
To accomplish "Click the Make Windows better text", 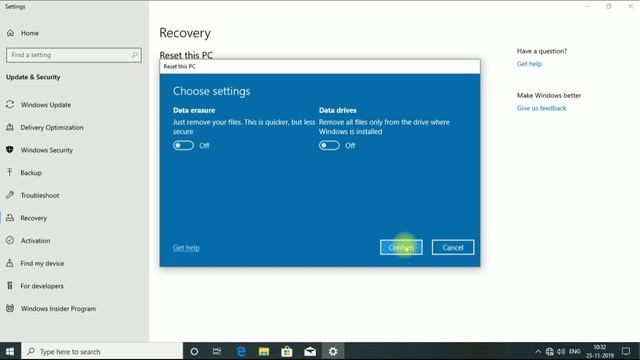I will click(x=549, y=96).
